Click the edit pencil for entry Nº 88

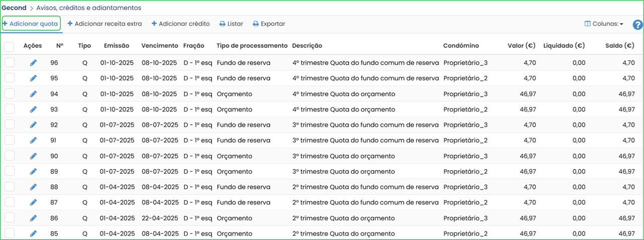coord(34,187)
